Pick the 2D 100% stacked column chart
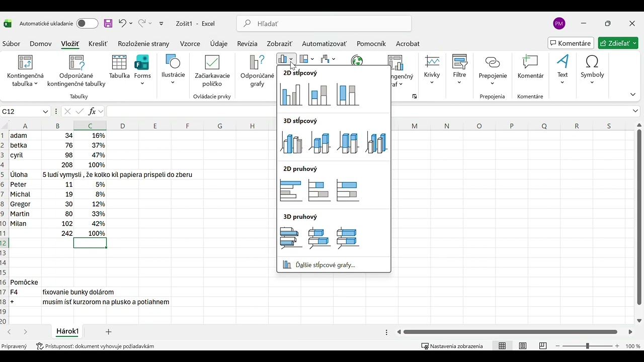 [348, 95]
